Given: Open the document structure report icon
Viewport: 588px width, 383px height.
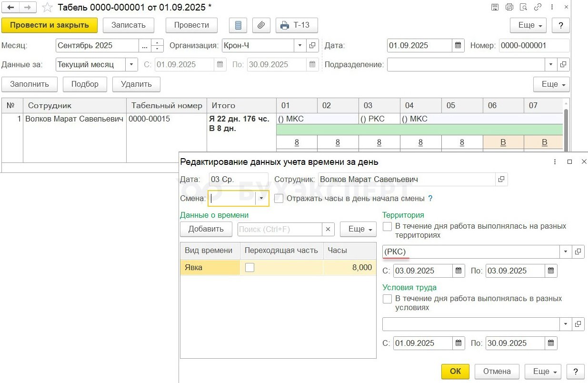Looking at the screenshot, I should pyautogui.click(x=239, y=25).
